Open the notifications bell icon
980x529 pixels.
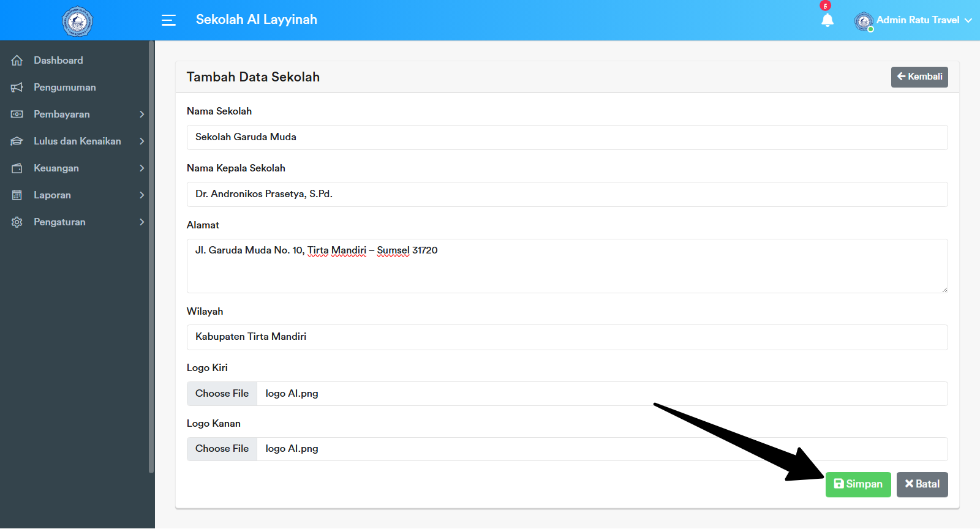(x=827, y=20)
